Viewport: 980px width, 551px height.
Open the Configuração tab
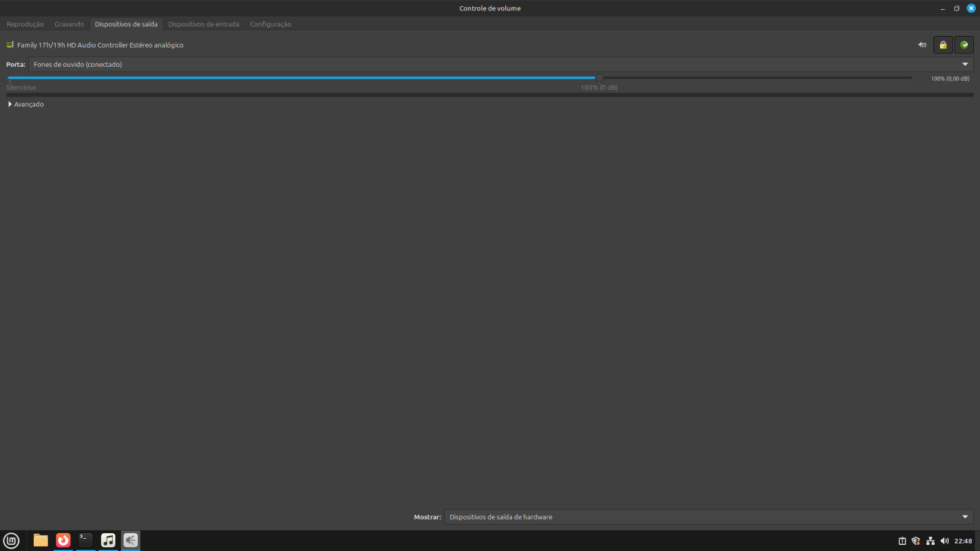[x=270, y=24]
